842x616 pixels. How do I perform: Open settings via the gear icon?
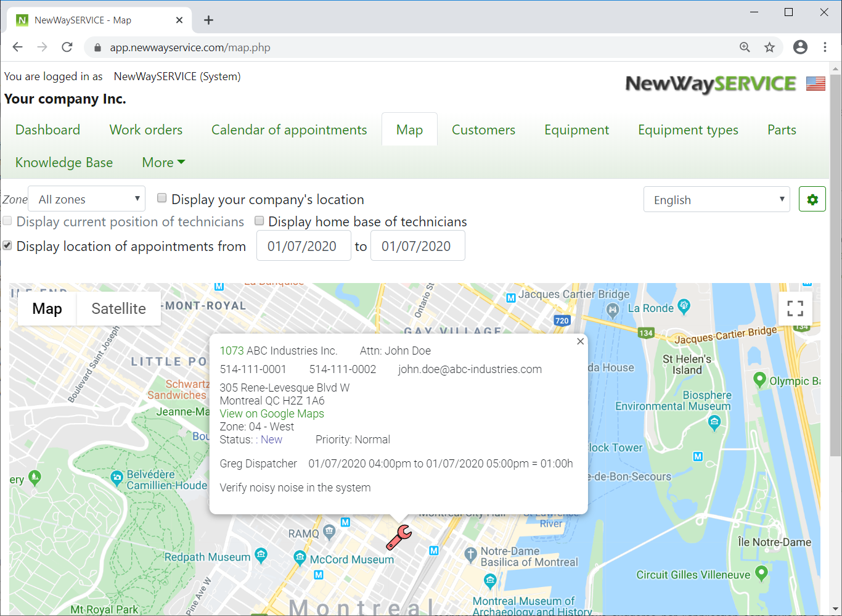pyautogui.click(x=812, y=199)
